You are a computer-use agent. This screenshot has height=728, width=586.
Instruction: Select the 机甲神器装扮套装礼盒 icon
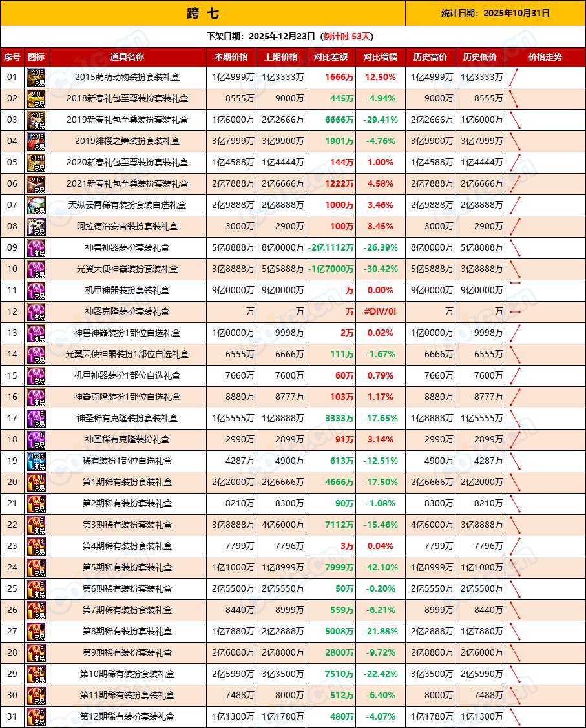click(x=37, y=290)
